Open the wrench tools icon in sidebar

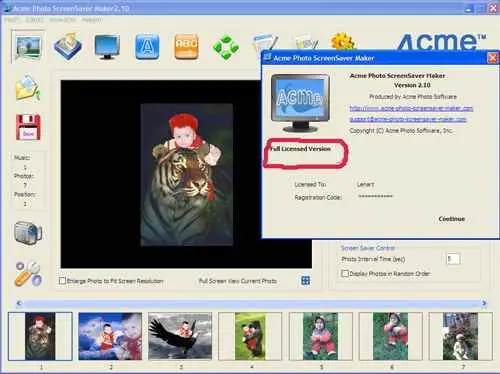coord(28,273)
